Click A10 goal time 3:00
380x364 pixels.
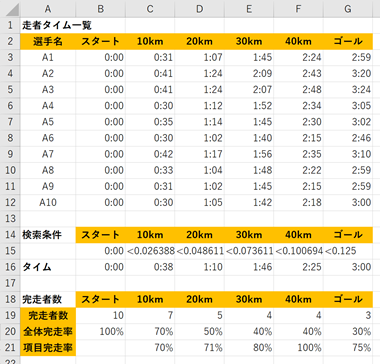click(348, 202)
